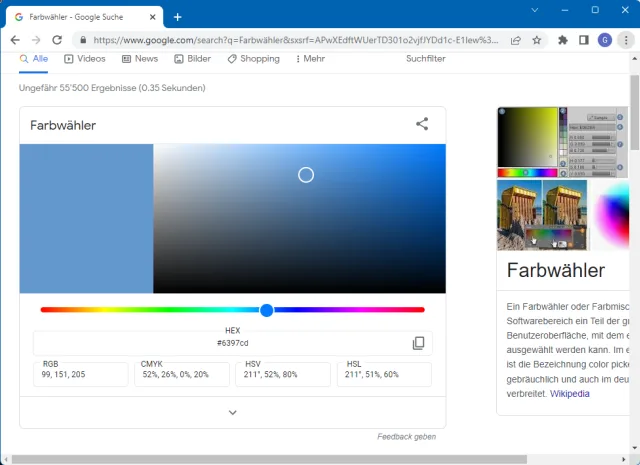Viewport: 640px width, 465px height.
Task: Copy the HEX color value
Action: click(418, 343)
